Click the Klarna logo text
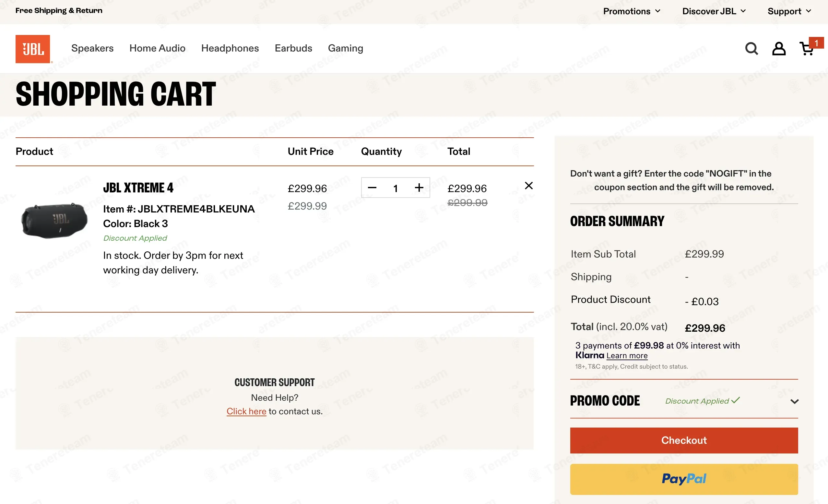This screenshot has height=504, width=828. [590, 355]
